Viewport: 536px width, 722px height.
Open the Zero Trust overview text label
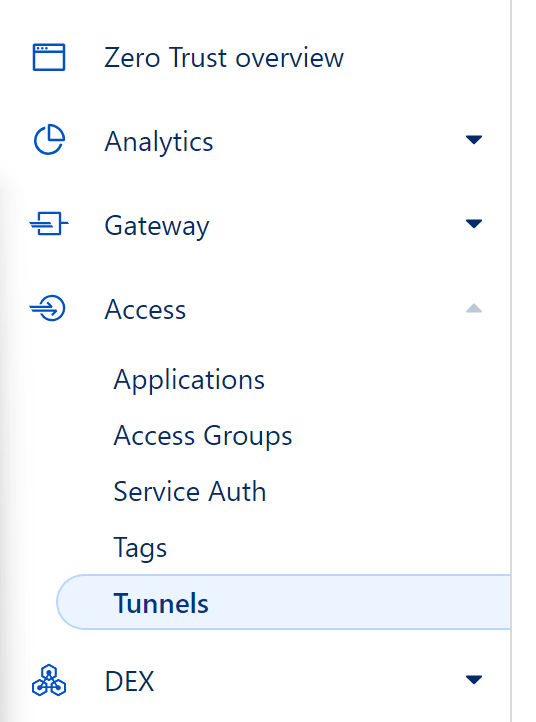224,58
